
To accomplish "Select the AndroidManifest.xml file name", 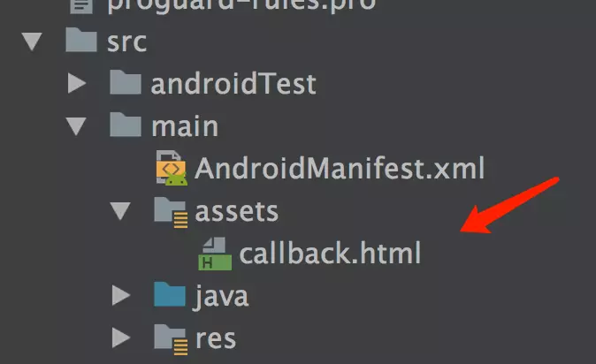I will (x=340, y=168).
